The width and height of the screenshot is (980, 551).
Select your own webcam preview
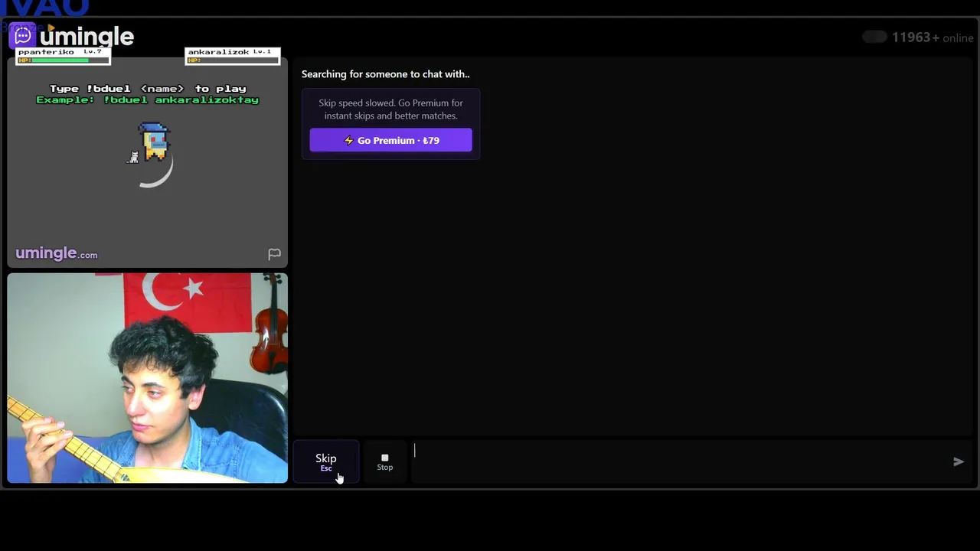point(148,378)
